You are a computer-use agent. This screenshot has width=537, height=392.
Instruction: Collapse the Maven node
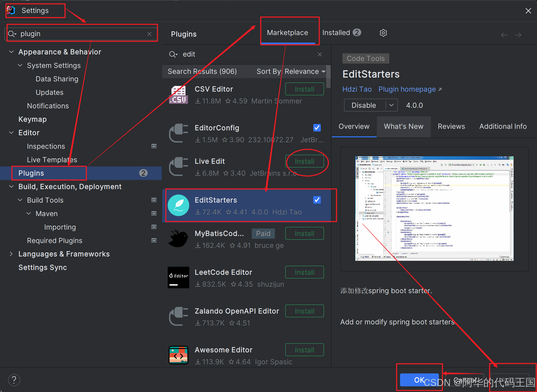coord(29,213)
